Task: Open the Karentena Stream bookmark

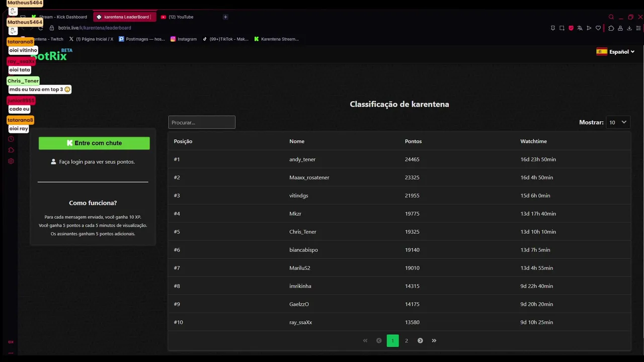Action: pyautogui.click(x=277, y=39)
